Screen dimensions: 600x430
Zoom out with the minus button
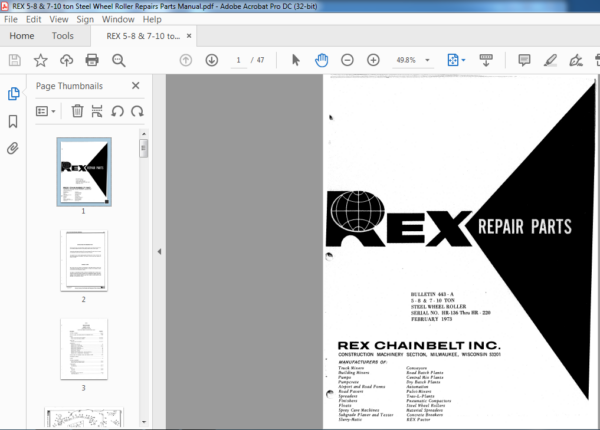(x=347, y=60)
